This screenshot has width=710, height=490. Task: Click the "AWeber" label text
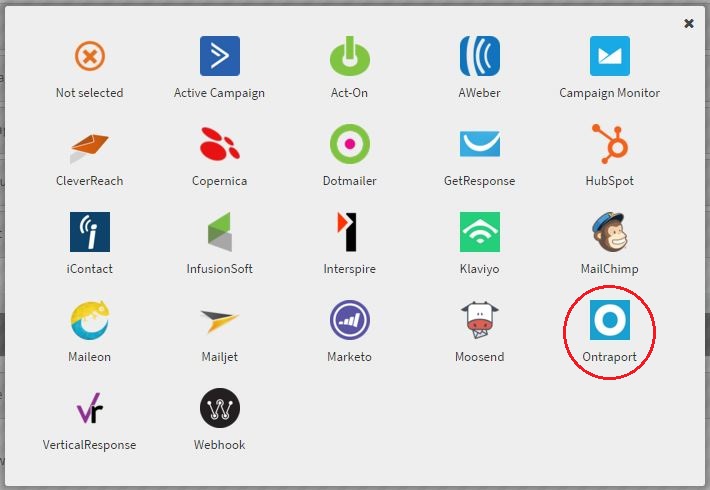coord(480,93)
